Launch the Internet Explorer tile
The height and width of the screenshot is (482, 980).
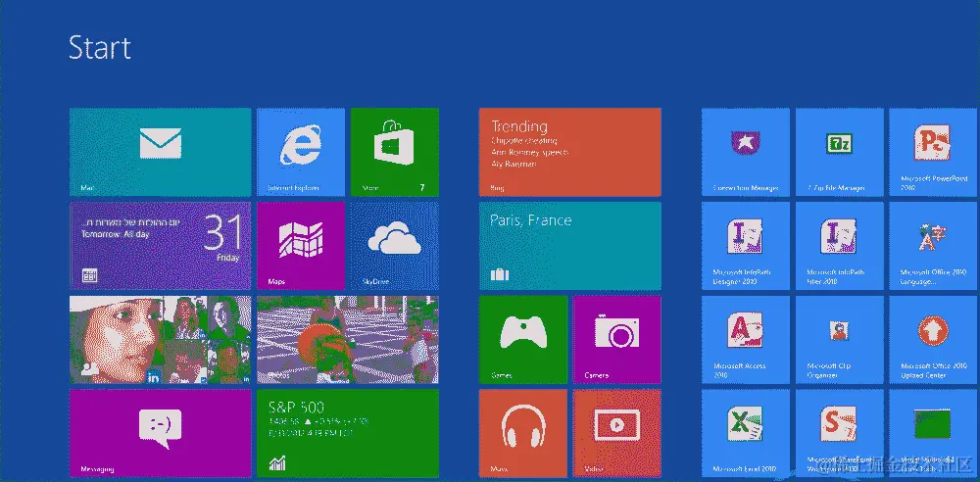pos(301,152)
